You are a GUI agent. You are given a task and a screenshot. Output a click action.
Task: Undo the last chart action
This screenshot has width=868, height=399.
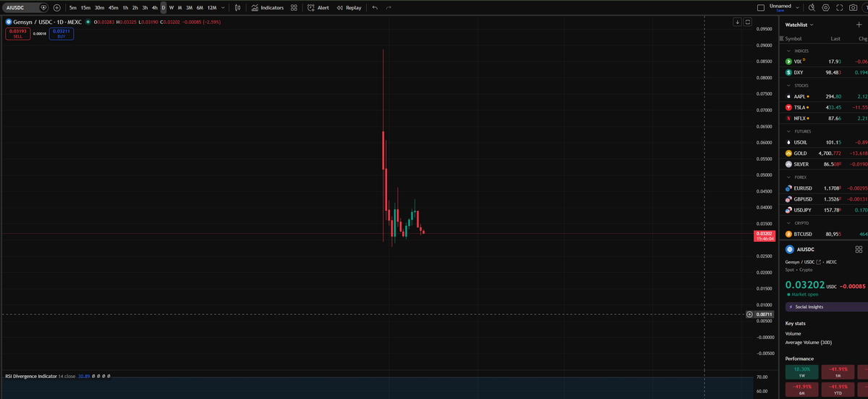[375, 7]
